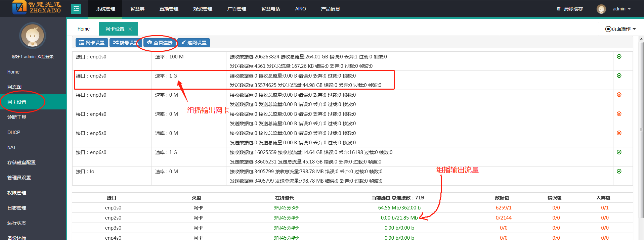Viewport: 644px width, 240px height.
Task: Click the green status icon for lo
Action: [x=619, y=171]
